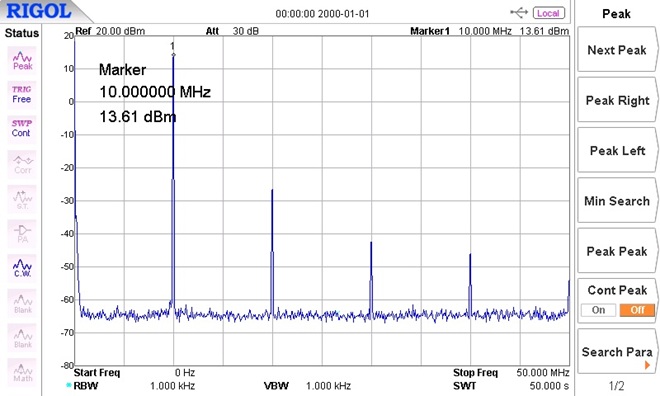Click the fourth harmonic peak at 40 MHz
Screen dimensions: 660x396
pos(470,255)
